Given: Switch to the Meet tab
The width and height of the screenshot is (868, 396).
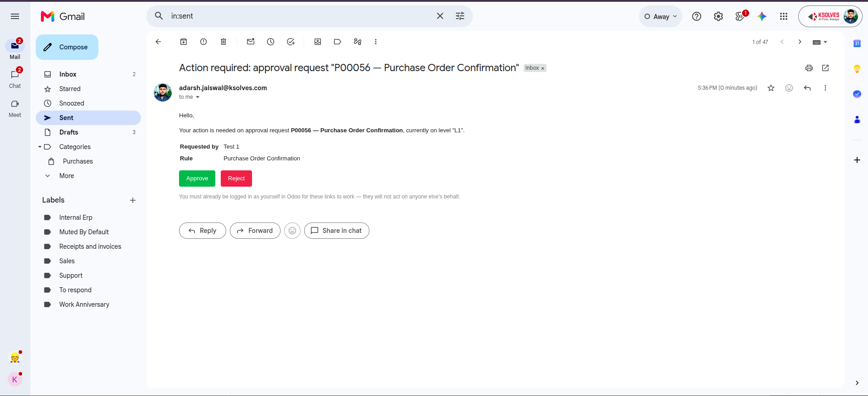Looking at the screenshot, I should (x=15, y=108).
